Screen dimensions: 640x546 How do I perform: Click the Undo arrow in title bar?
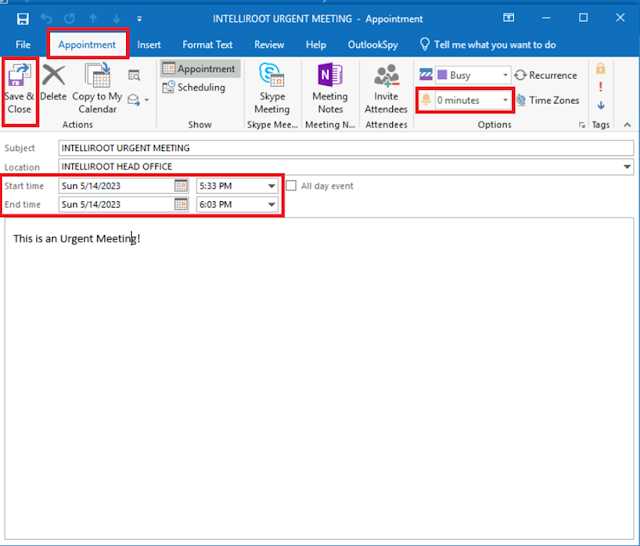click(x=46, y=19)
